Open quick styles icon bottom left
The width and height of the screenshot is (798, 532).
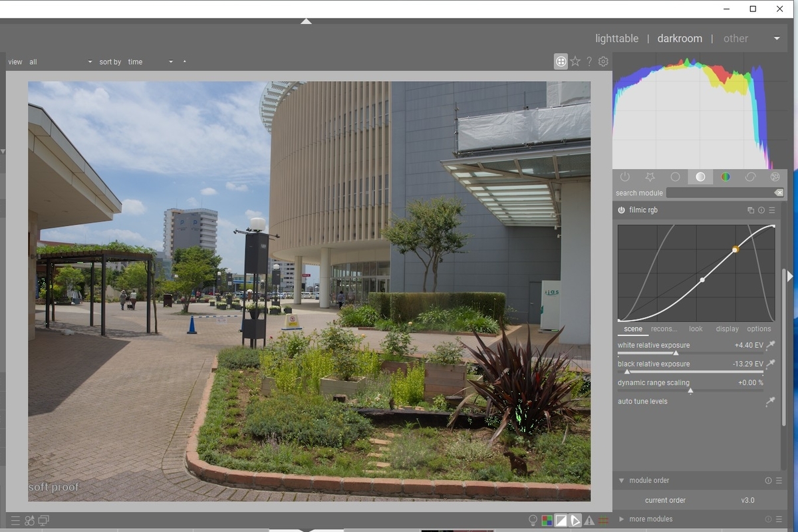point(29,521)
